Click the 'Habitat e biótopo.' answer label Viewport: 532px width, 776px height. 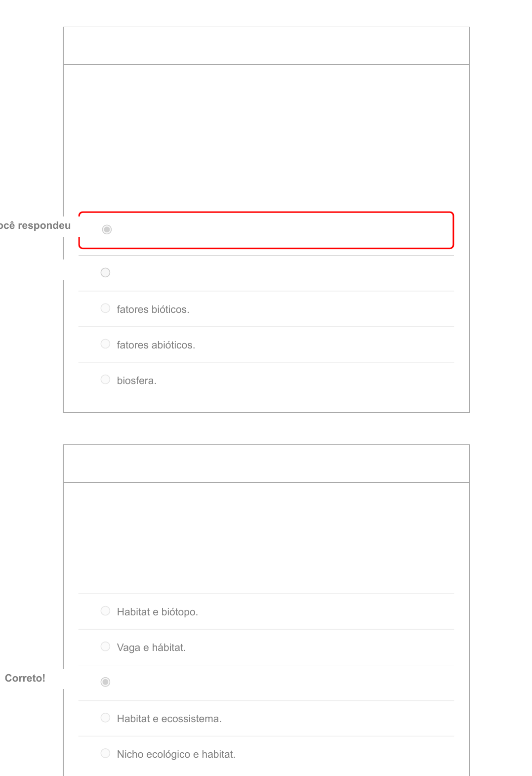(x=158, y=612)
